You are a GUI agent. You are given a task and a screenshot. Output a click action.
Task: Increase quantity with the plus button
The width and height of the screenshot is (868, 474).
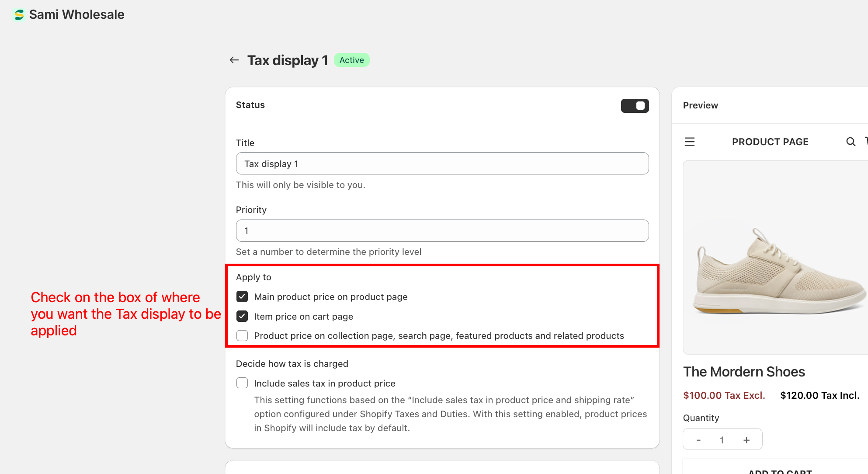(746, 440)
